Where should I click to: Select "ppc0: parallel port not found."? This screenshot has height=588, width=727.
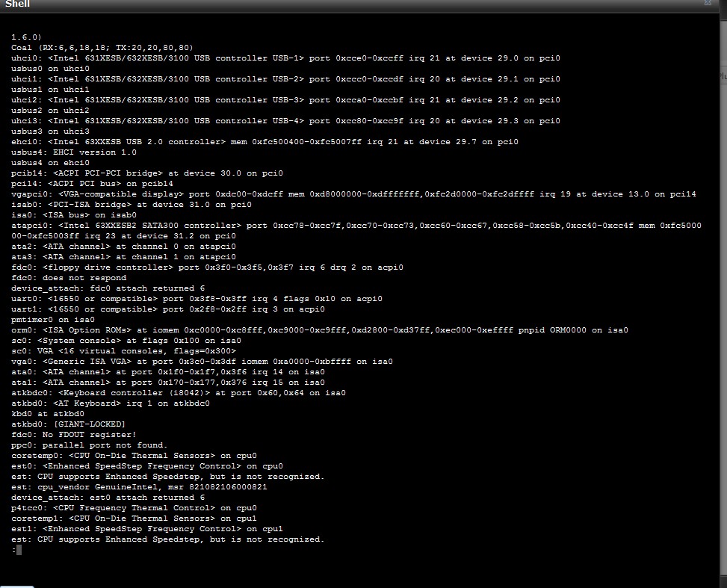click(90, 445)
